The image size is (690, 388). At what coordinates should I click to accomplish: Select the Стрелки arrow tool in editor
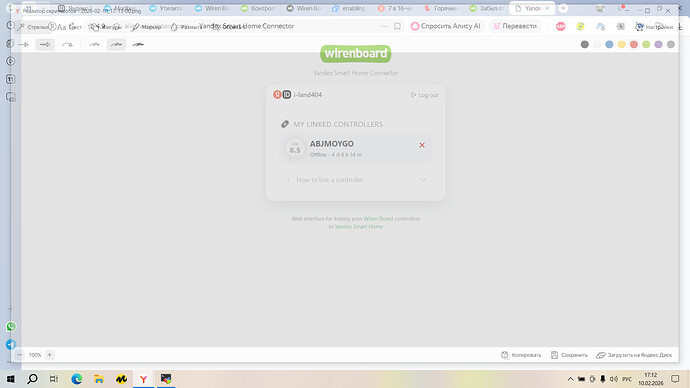click(33, 27)
